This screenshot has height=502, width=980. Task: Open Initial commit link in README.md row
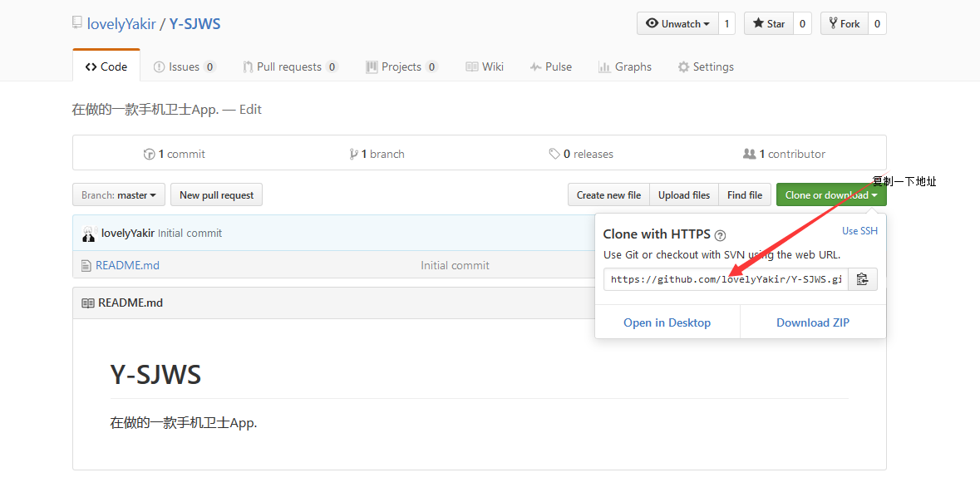point(455,265)
